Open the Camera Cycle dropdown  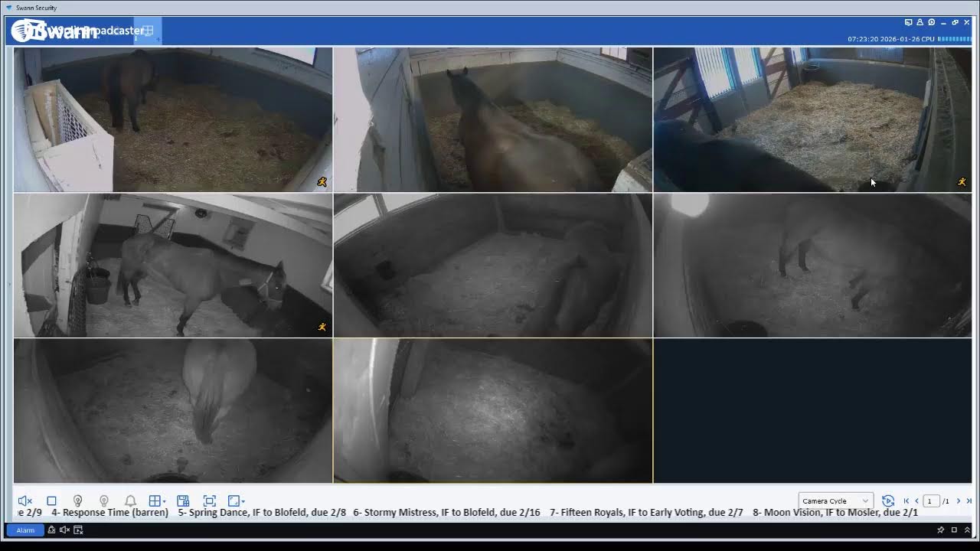click(835, 500)
